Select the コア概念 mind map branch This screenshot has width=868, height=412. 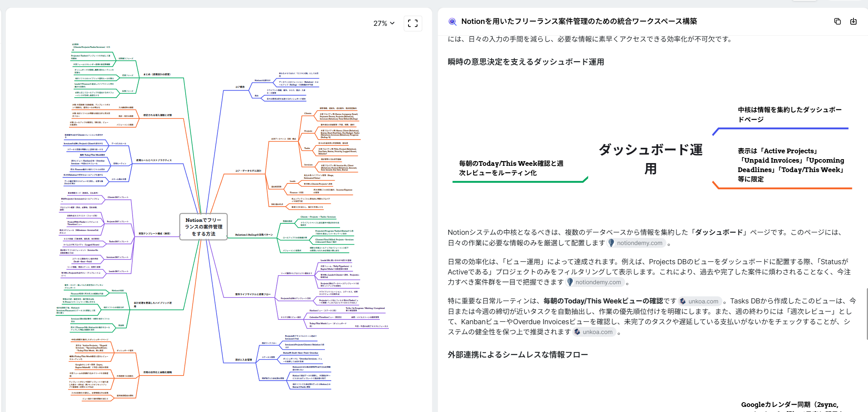240,87
